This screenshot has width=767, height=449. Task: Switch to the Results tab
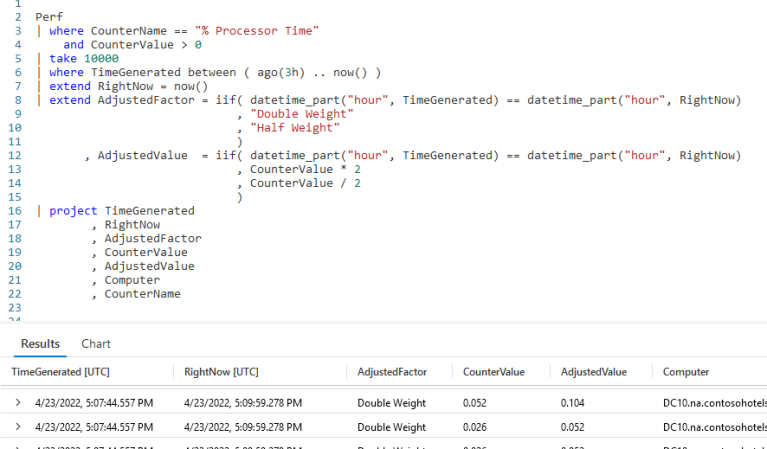click(x=40, y=344)
